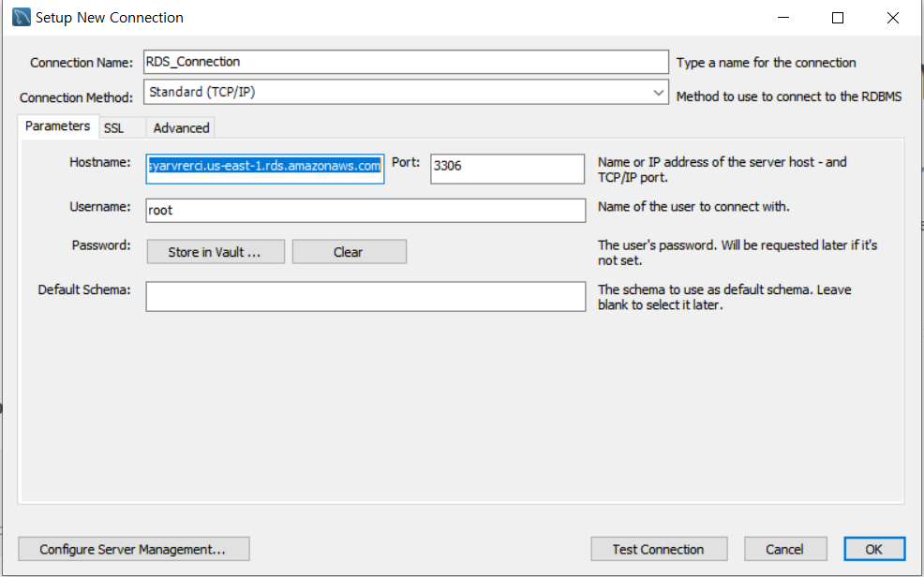This screenshot has height=577, width=924.
Task: Click the empty Default Schema field
Action: [x=366, y=296]
